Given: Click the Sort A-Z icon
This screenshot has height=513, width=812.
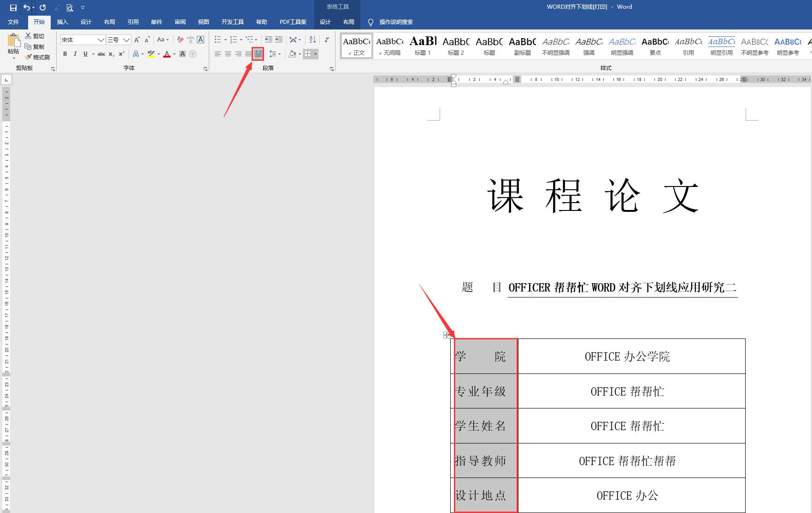Looking at the screenshot, I should pyautogui.click(x=312, y=40).
